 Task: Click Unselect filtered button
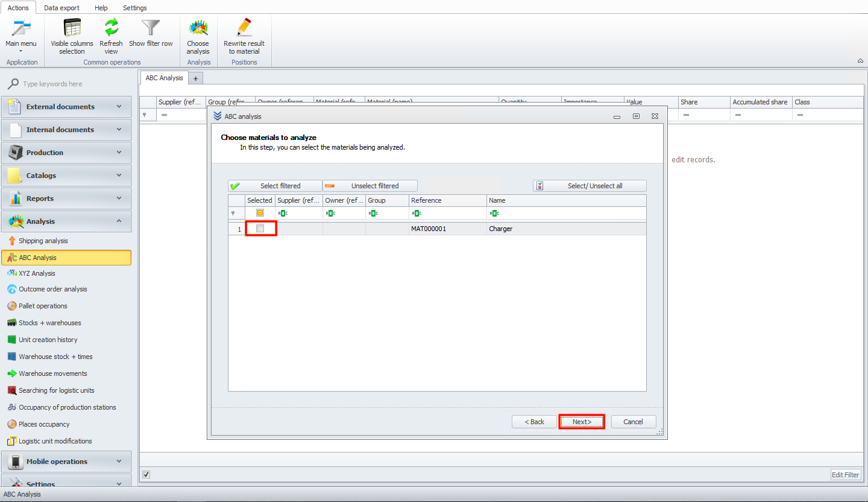tap(370, 186)
